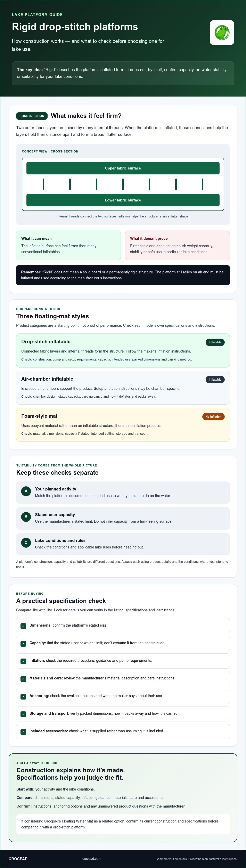This screenshot has height=868, width=246.
Task: Select the circled C lake conditions badge
Action: [x=26, y=543]
